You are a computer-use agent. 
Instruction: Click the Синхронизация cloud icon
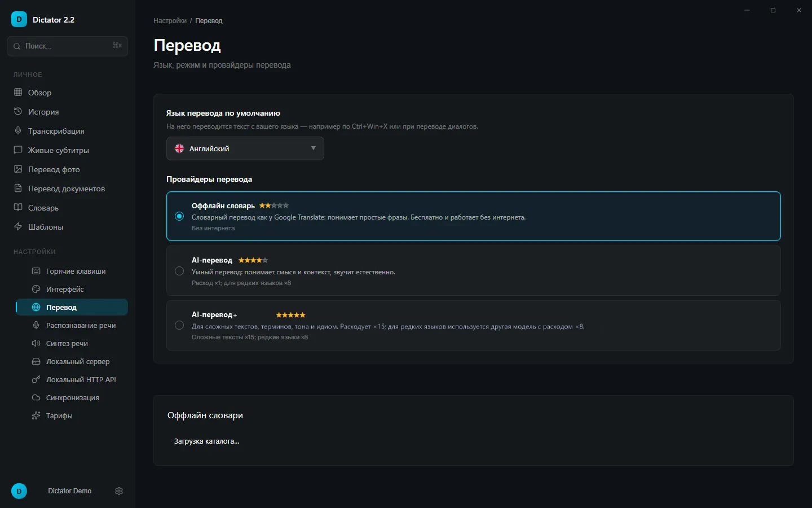coord(36,397)
